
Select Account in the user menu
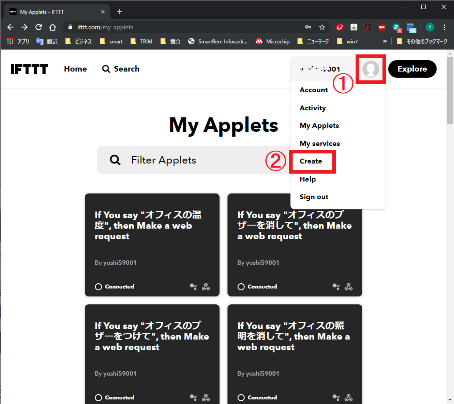pos(314,90)
